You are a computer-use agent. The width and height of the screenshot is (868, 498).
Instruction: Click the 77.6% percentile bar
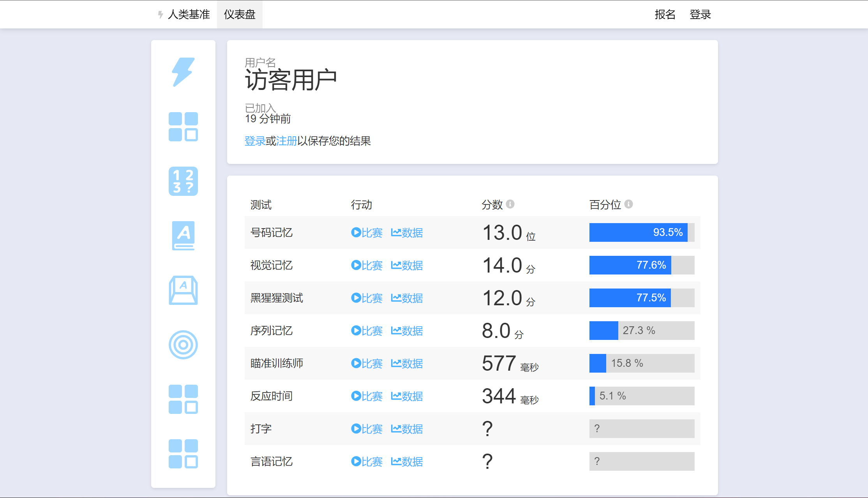[642, 265]
